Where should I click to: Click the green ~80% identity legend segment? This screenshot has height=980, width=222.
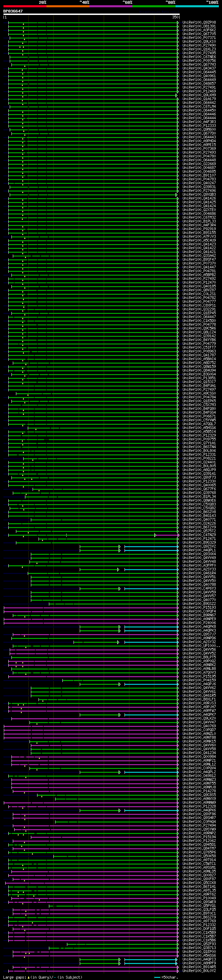pos(154,6)
